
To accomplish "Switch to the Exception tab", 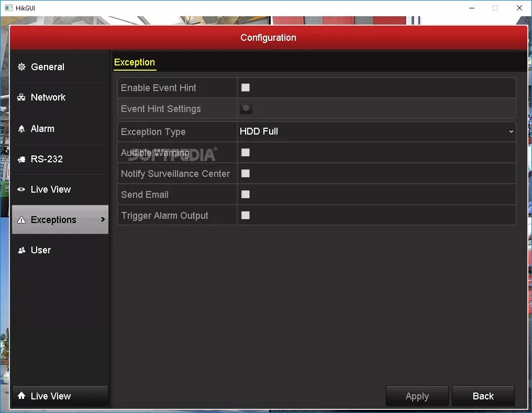I will 135,63.
